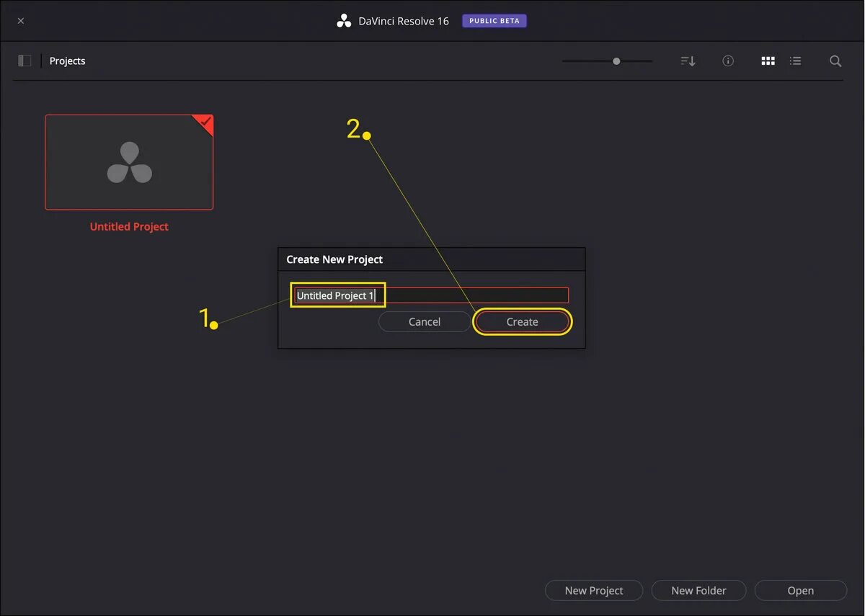Click the project name input field
865x616 pixels.
[431, 295]
